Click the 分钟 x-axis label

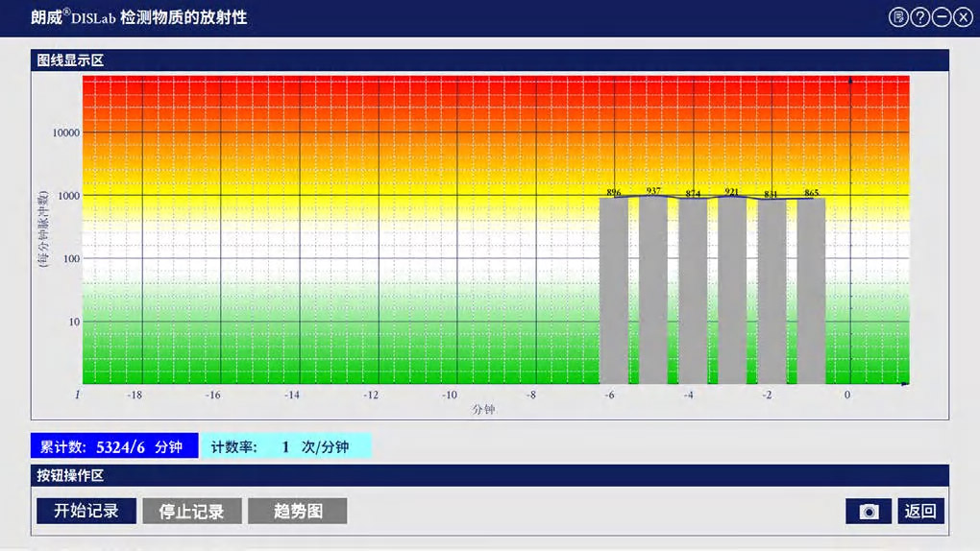[x=483, y=409]
